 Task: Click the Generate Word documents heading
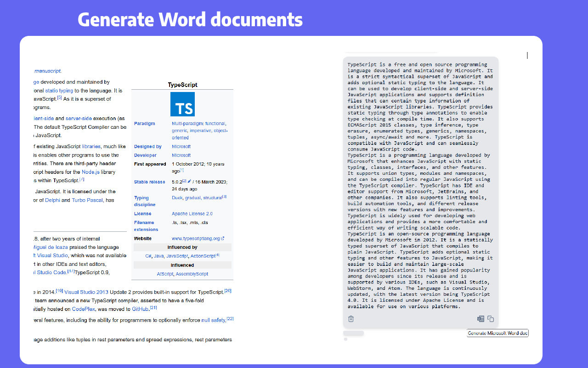click(x=190, y=20)
